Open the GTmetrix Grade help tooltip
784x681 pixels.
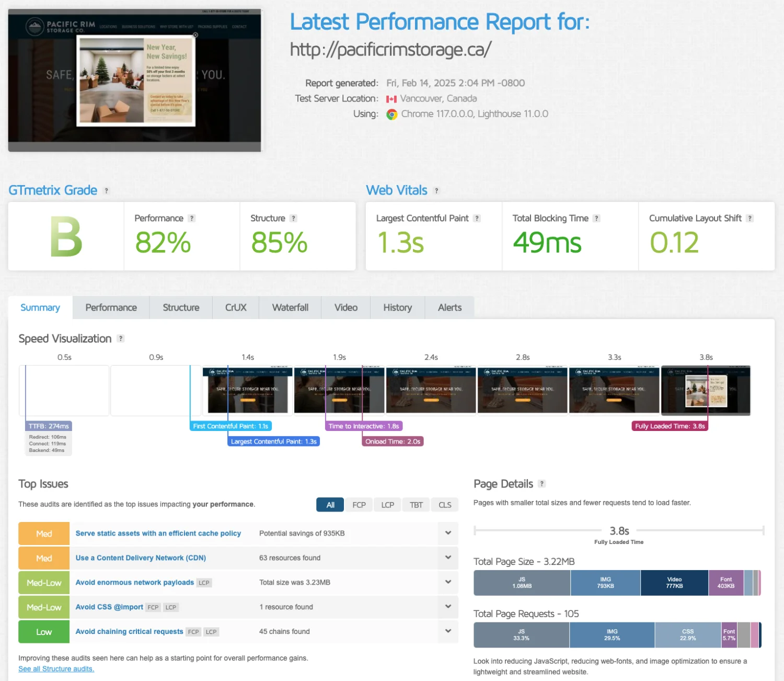107,190
